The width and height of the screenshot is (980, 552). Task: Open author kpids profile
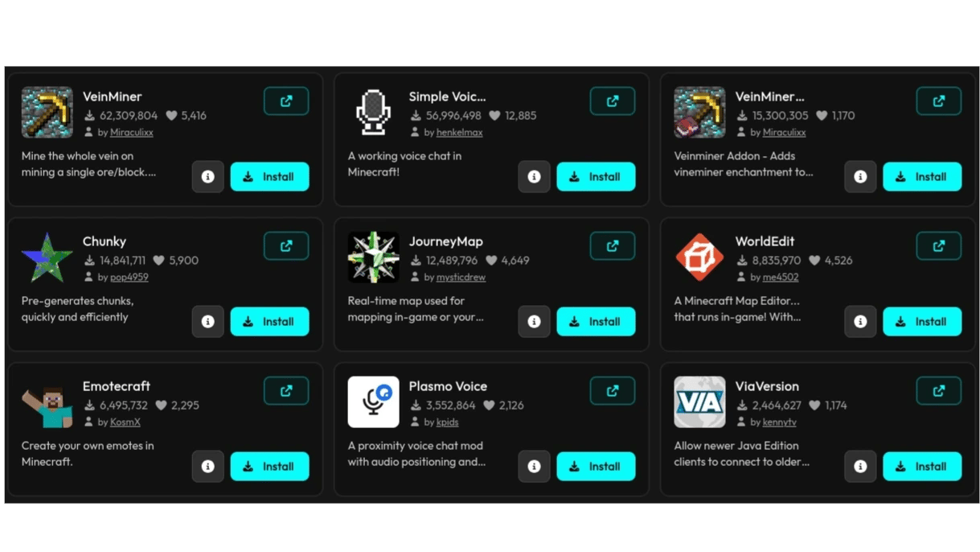(448, 422)
